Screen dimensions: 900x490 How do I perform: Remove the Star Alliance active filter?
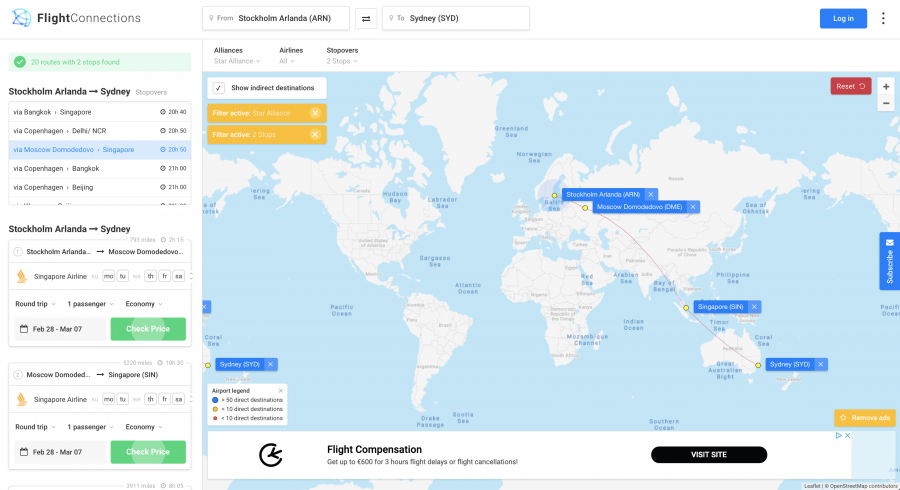pyautogui.click(x=315, y=113)
